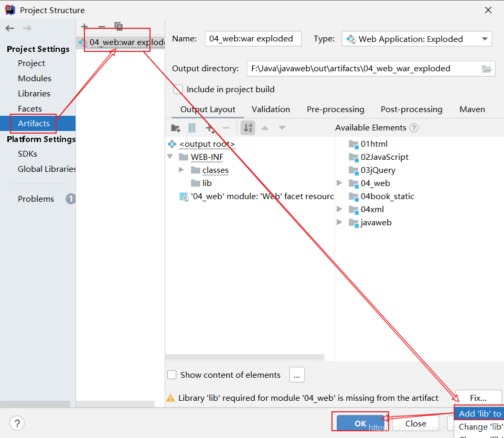Choose the Change 'lib' option
This screenshot has height=438, width=504.
(x=480, y=427)
